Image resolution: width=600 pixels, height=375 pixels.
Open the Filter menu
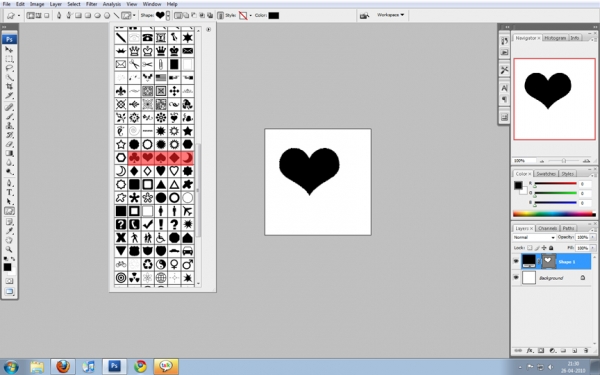(91, 4)
